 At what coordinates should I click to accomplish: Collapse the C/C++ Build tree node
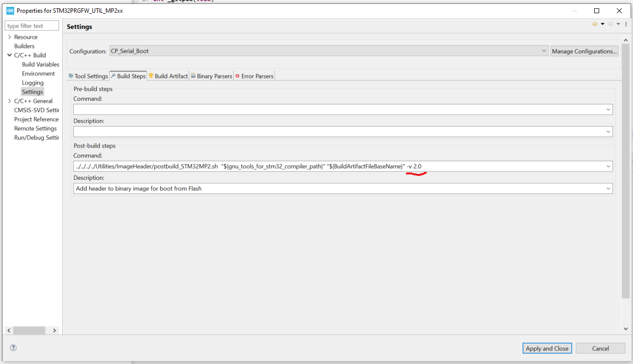9,55
